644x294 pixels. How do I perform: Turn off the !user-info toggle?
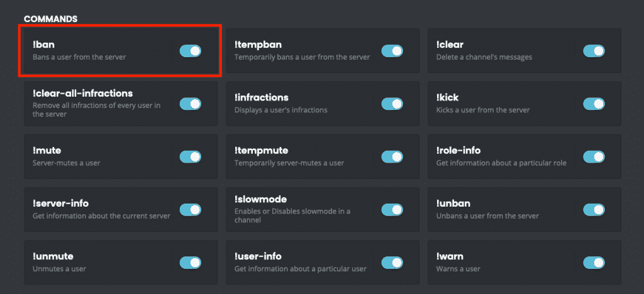[392, 262]
